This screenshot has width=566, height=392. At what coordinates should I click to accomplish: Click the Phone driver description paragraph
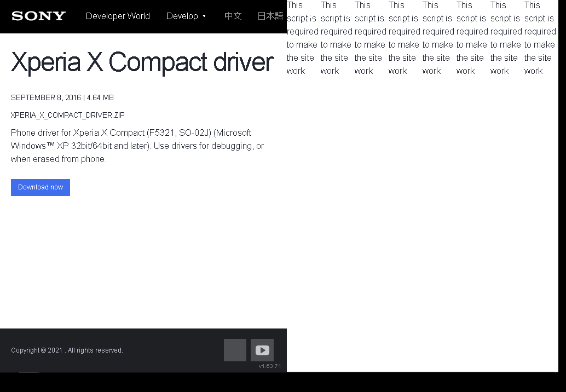click(137, 146)
